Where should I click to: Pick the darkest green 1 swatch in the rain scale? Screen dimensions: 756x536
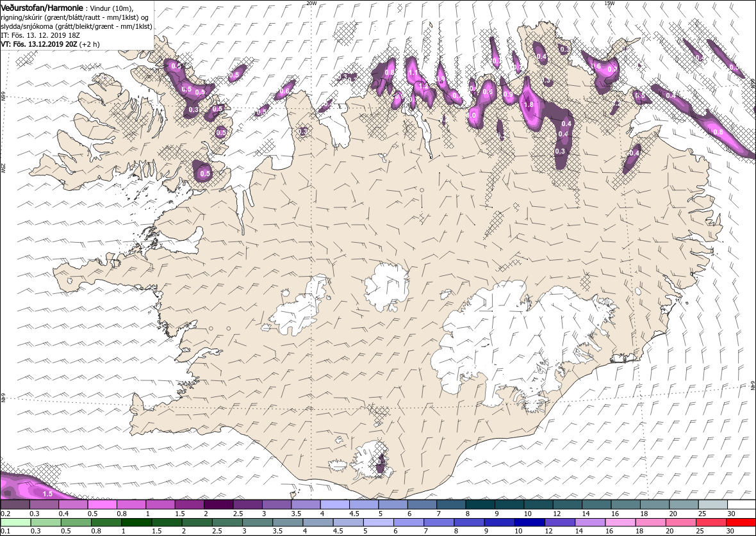point(136,523)
